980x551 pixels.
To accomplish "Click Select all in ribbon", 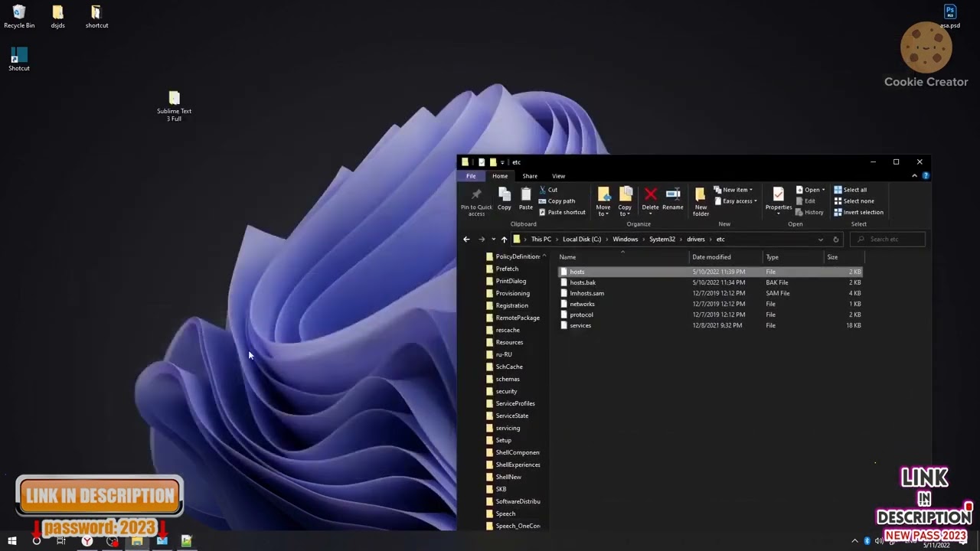I will point(850,190).
